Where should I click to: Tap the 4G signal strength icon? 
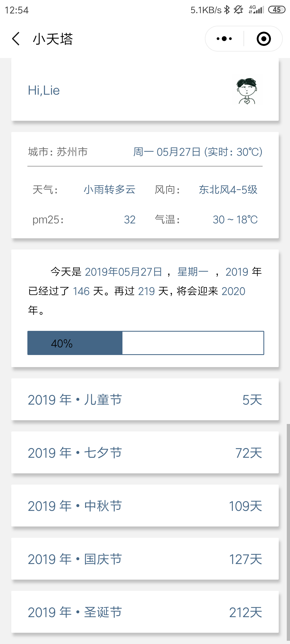coord(256,10)
